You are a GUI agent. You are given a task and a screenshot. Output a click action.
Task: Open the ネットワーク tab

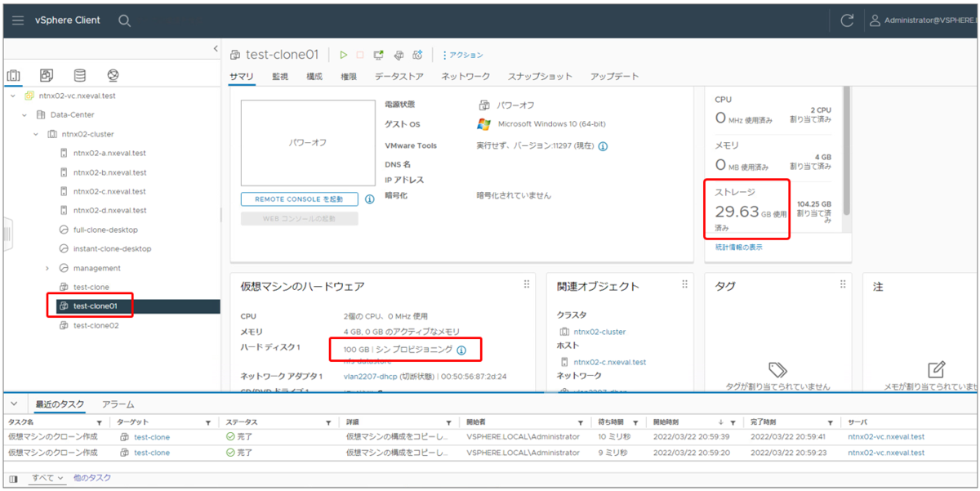465,76
